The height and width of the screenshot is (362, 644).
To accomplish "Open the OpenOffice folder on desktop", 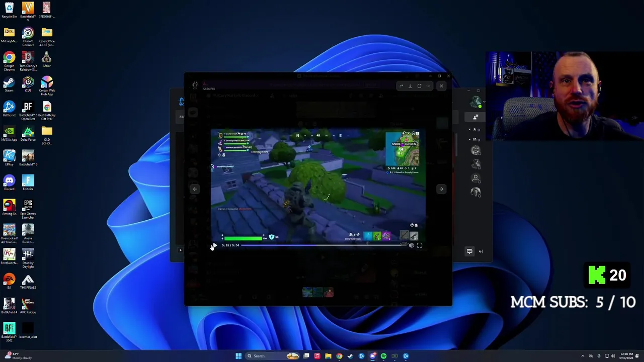I will (x=47, y=37).
